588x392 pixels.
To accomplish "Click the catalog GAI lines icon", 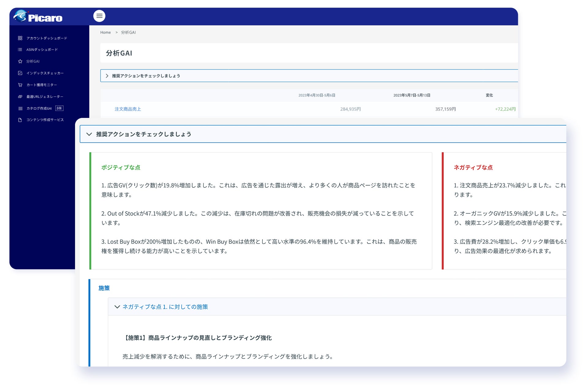I will pyautogui.click(x=20, y=108).
